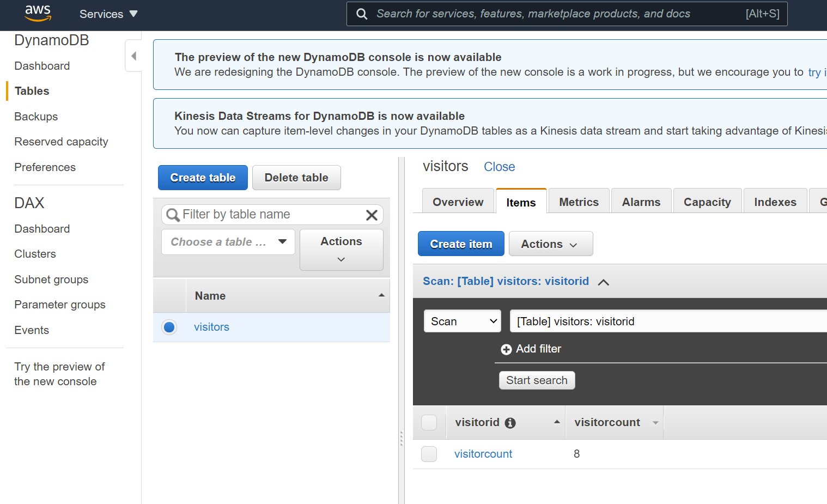Focus the Filter by table name field
The width and height of the screenshot is (827, 504).
tap(272, 215)
